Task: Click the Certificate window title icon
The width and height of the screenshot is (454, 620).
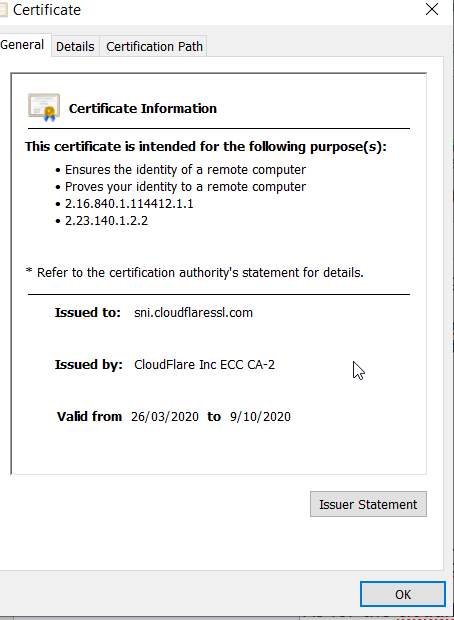Action: click(3, 10)
